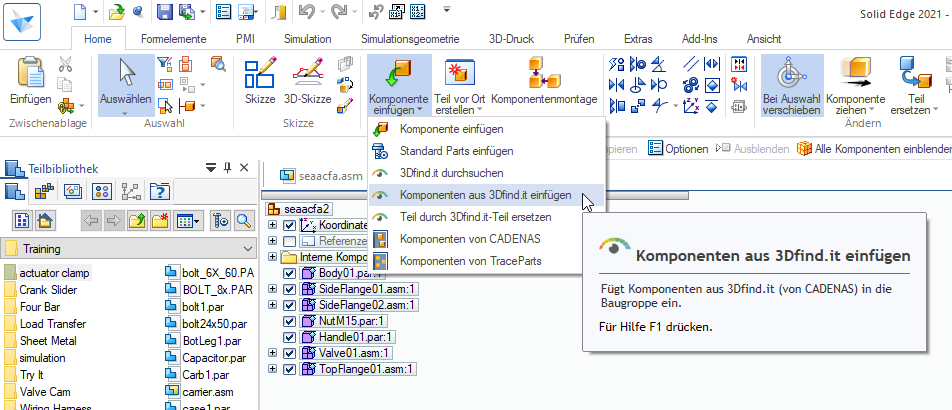Open the Crank Slider folder

(x=49, y=290)
